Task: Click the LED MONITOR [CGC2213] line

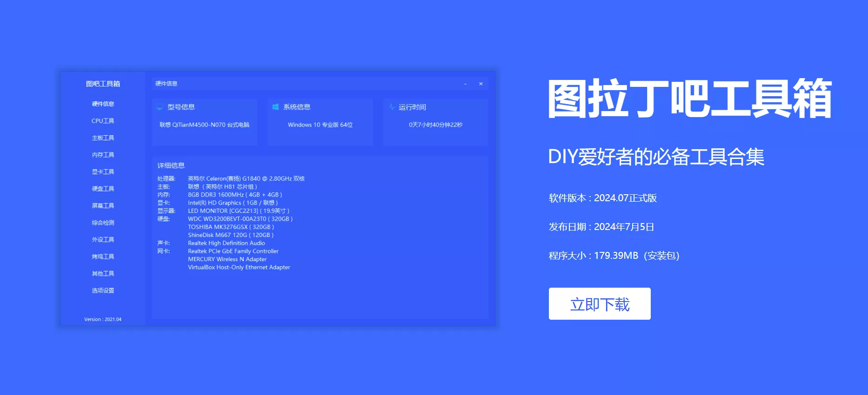Action: click(x=239, y=211)
